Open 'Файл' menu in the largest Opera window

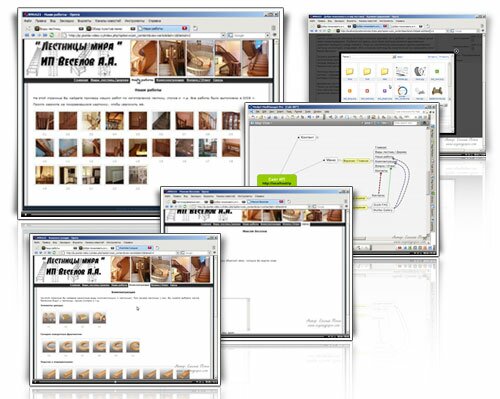click(x=28, y=21)
